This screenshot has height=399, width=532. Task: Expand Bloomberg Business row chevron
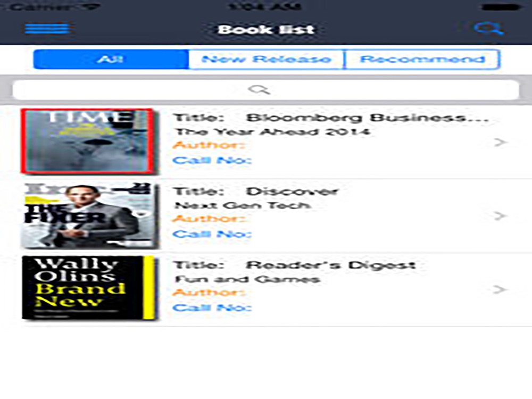coord(500,142)
